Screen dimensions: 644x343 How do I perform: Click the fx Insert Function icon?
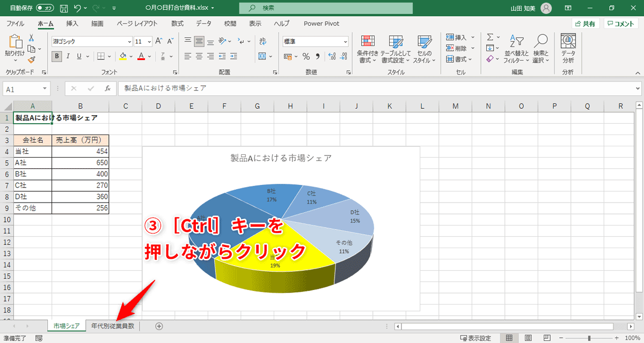click(107, 88)
